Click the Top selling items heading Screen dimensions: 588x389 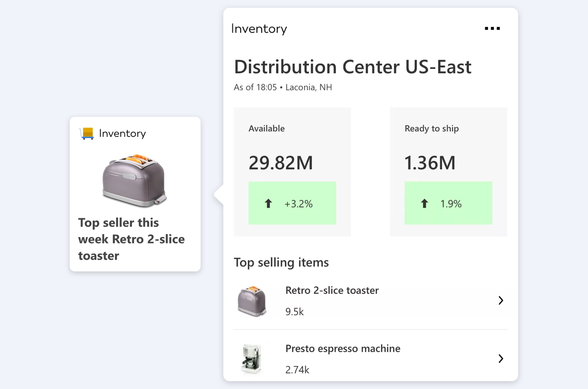point(281,262)
